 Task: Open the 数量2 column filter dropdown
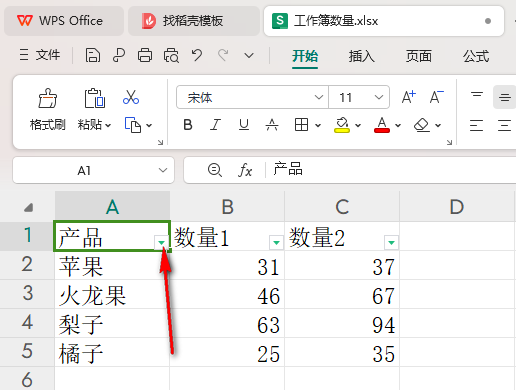point(391,242)
